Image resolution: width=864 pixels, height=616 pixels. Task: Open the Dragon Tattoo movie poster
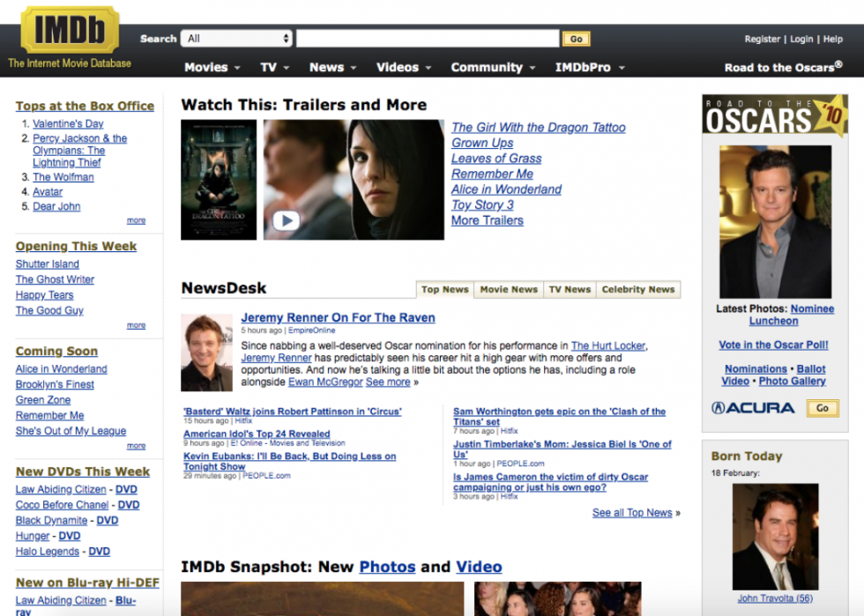point(219,180)
